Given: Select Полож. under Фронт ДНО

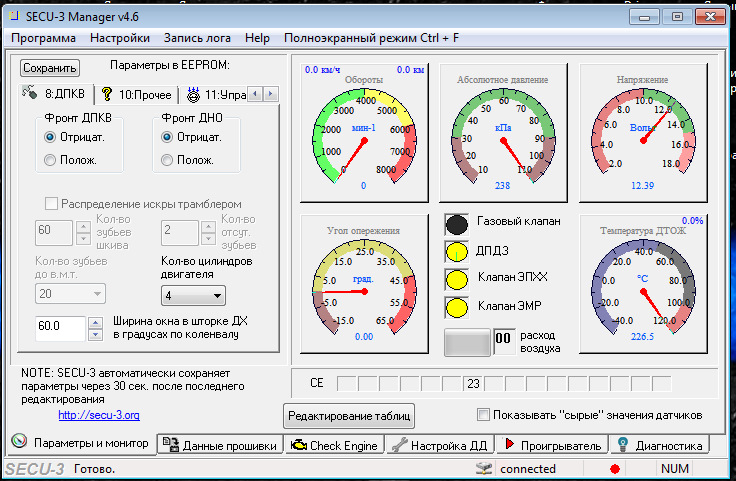Looking at the screenshot, I should (x=167, y=160).
